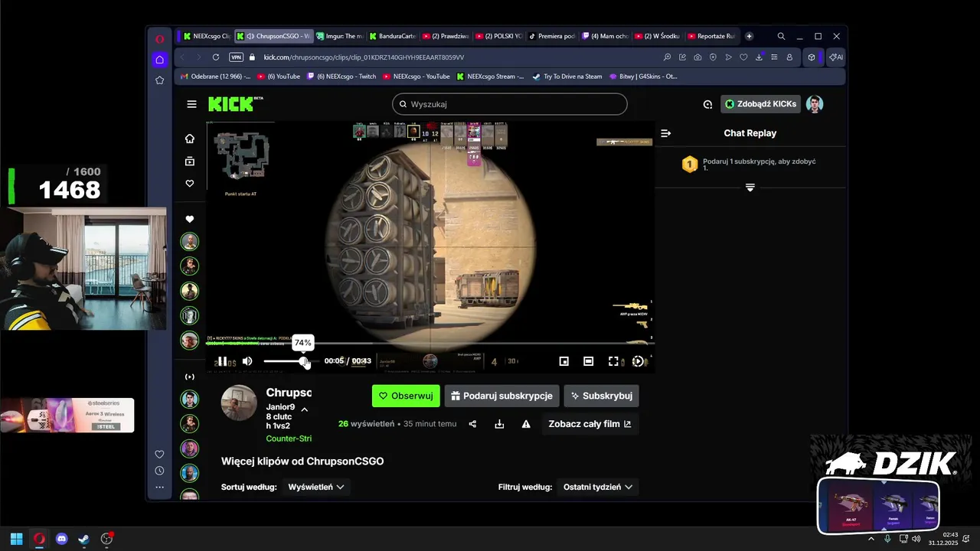
Task: Open Opera account profile icon
Action: pyautogui.click(x=790, y=57)
